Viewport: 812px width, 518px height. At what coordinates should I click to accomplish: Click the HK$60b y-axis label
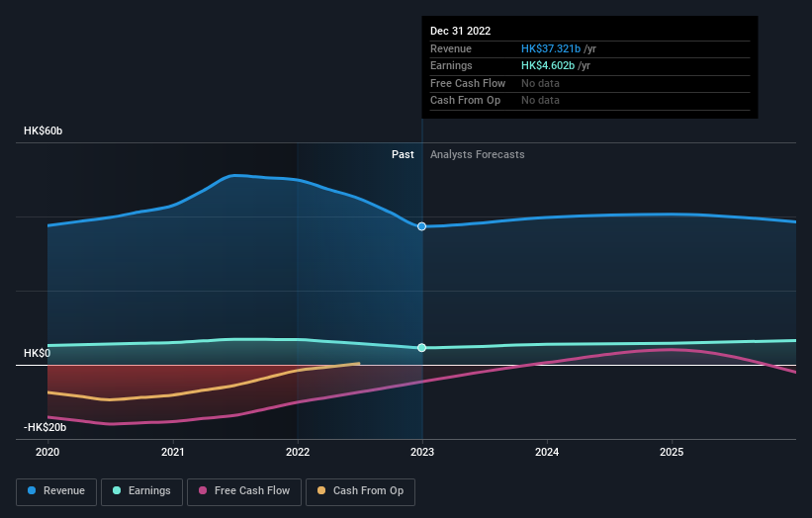click(x=43, y=130)
